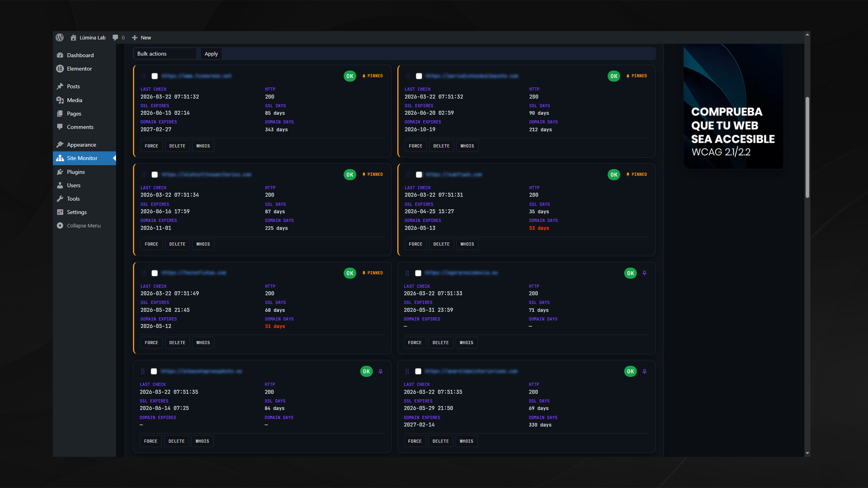The height and width of the screenshot is (488, 868).
Task: Go to Appearance in the sidebar
Action: [81, 145]
